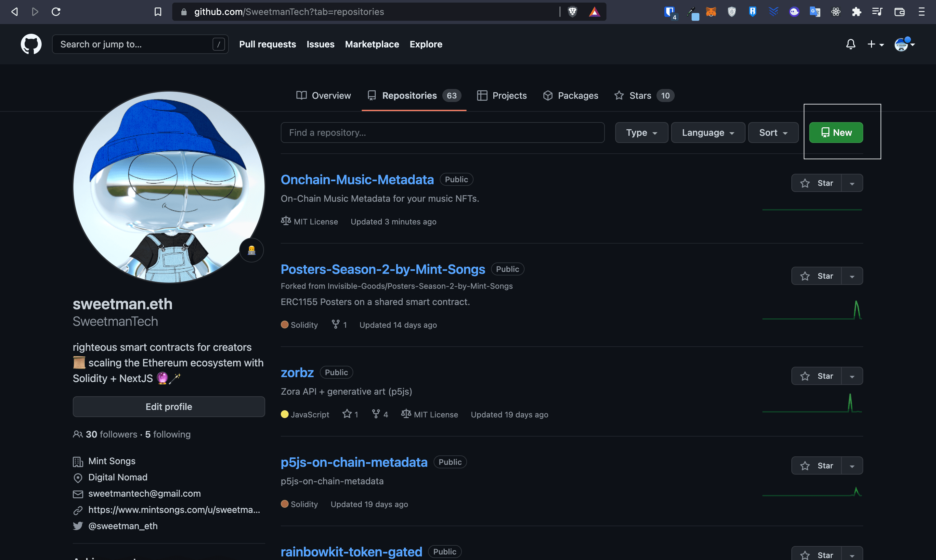Star the rainbowkit-token-gated repository
Screen dimensions: 936x560
[816, 554]
